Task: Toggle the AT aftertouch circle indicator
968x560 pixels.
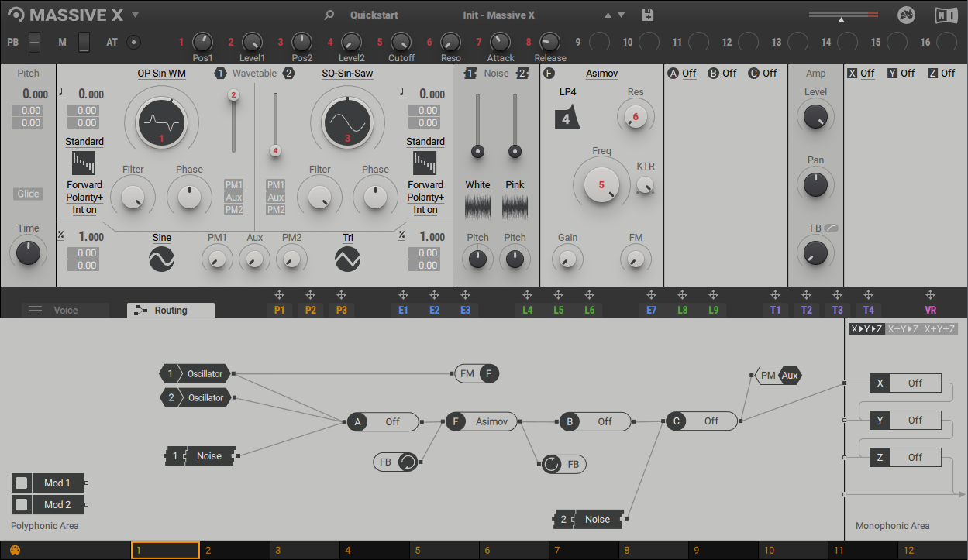Action: coord(134,42)
